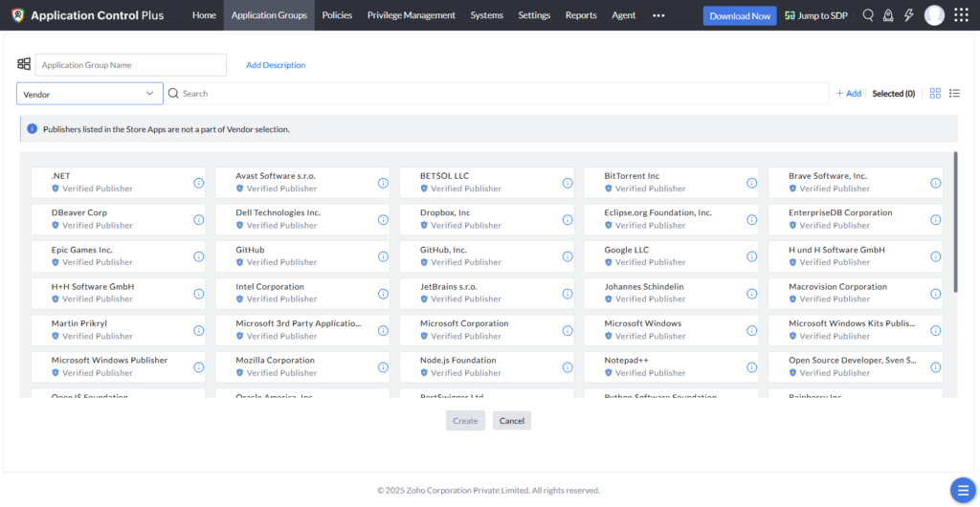Open the lightning bolt quick actions icon

click(909, 15)
